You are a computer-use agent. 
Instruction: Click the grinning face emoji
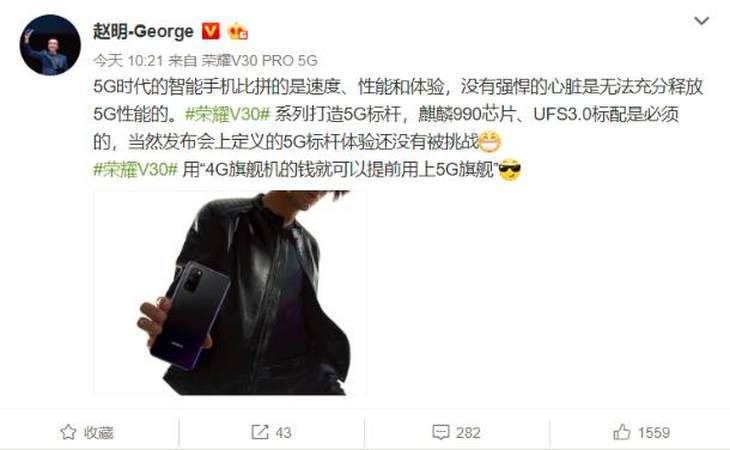pyautogui.click(x=489, y=142)
